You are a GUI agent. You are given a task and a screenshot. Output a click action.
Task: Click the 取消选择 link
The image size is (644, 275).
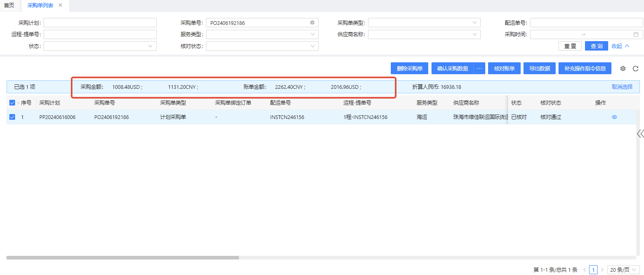[622, 87]
